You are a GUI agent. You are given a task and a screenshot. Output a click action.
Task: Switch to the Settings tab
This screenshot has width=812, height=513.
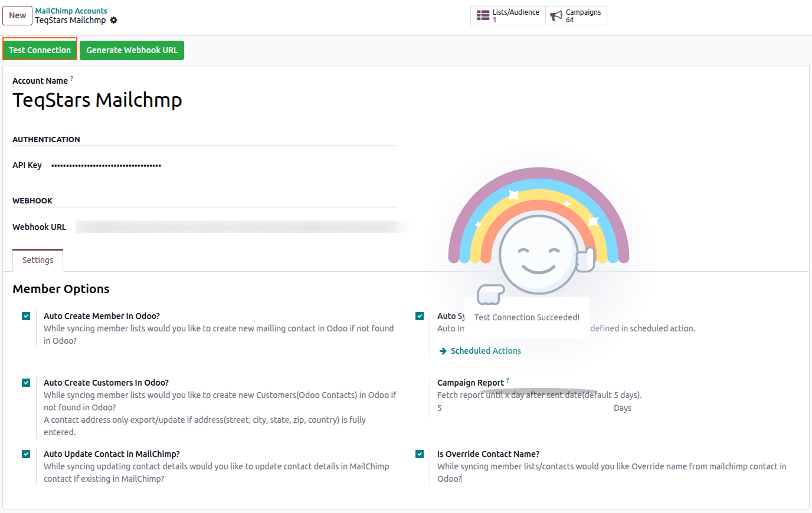[38, 260]
